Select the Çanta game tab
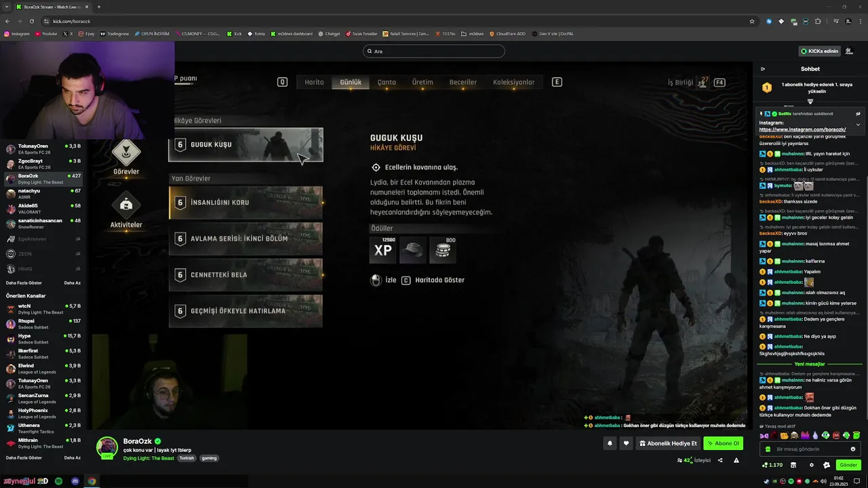The height and width of the screenshot is (488, 868). pyautogui.click(x=387, y=82)
